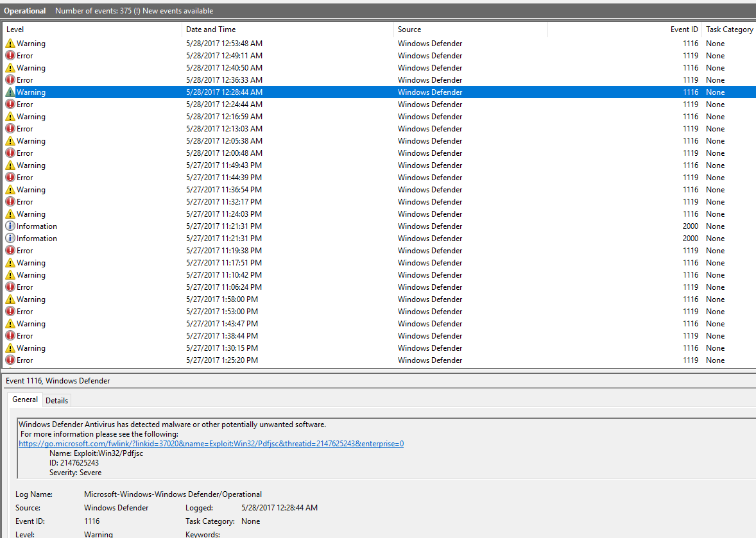Click the Source value Windows Defender in details
The image size is (756, 538).
point(116,508)
